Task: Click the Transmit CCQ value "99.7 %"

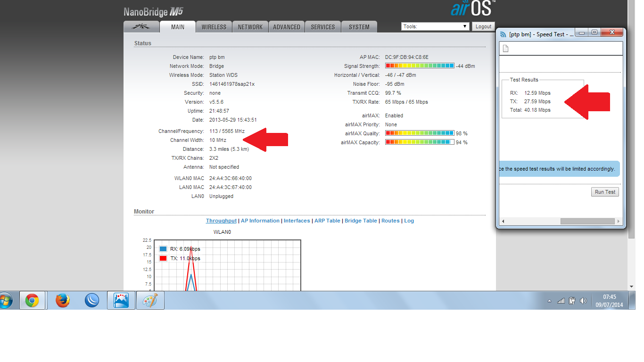Action: coord(393,93)
